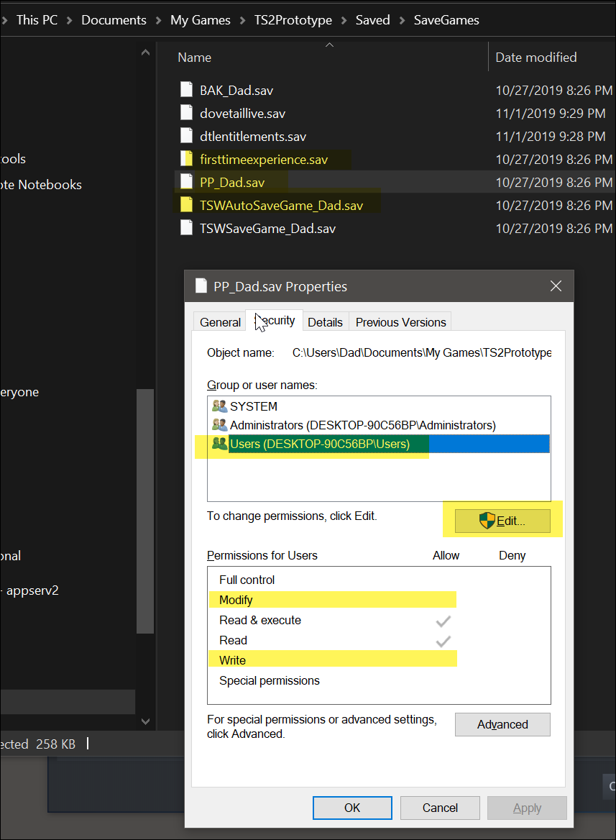
Task: Expand the breadcrumb chevron after My Games
Action: 242,20
